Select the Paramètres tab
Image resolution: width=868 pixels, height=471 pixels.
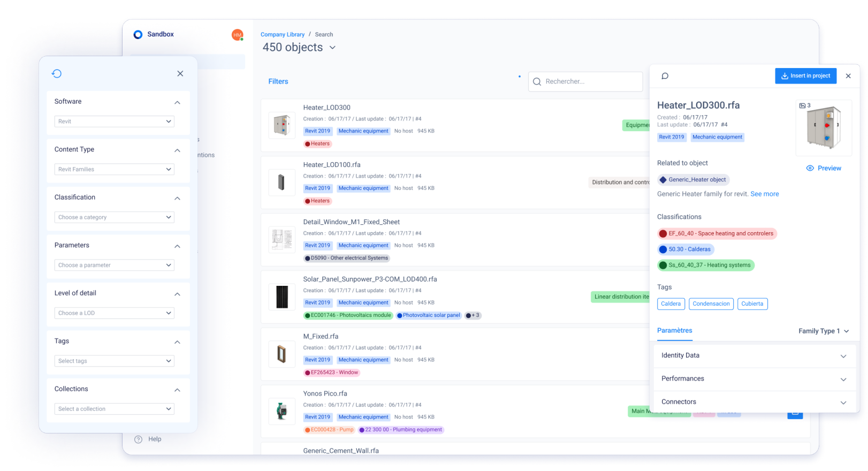click(674, 331)
